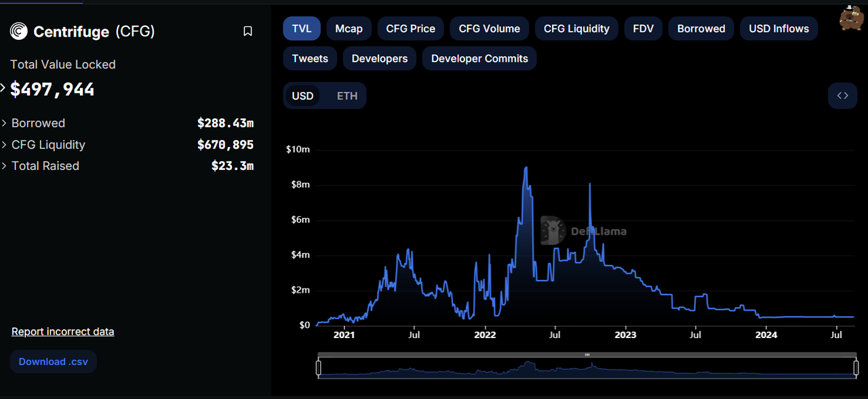Select USD chart denomination
The height and width of the screenshot is (399, 868).
pyautogui.click(x=302, y=96)
